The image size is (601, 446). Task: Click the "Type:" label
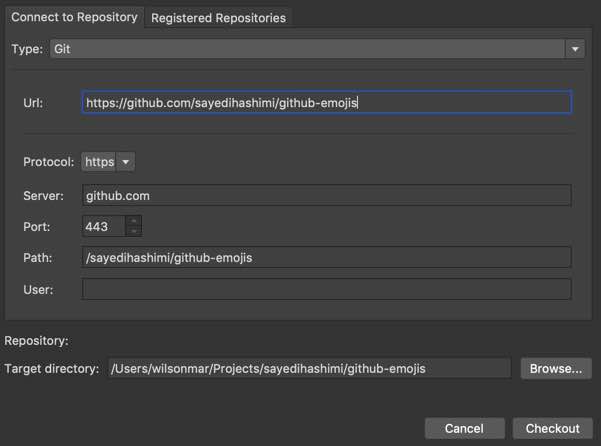27,48
